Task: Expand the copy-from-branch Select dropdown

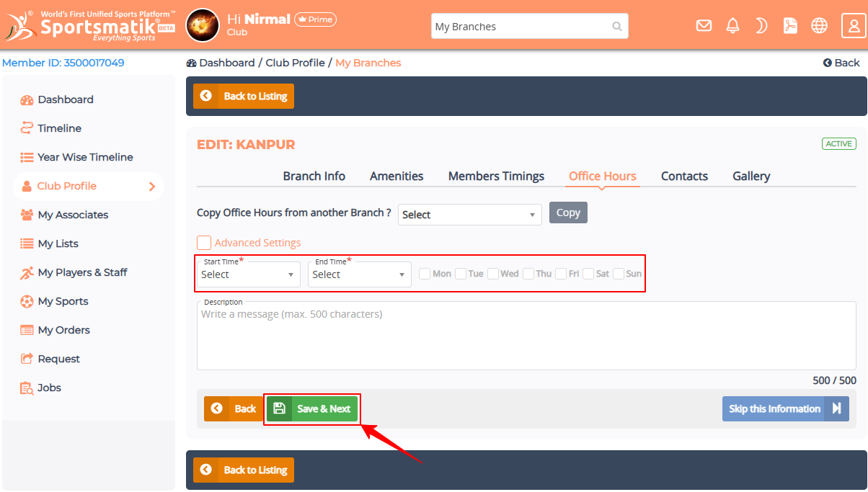Action: click(470, 215)
